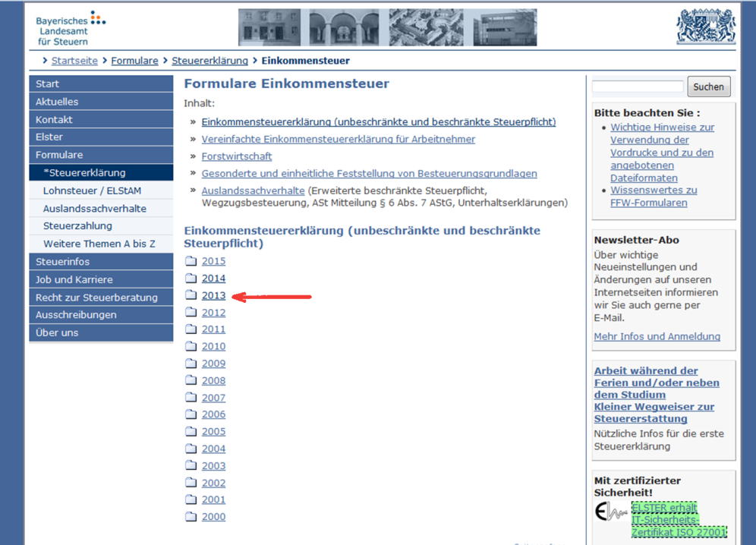756x545 pixels.
Task: Click the Suchen search button
Action: point(709,87)
